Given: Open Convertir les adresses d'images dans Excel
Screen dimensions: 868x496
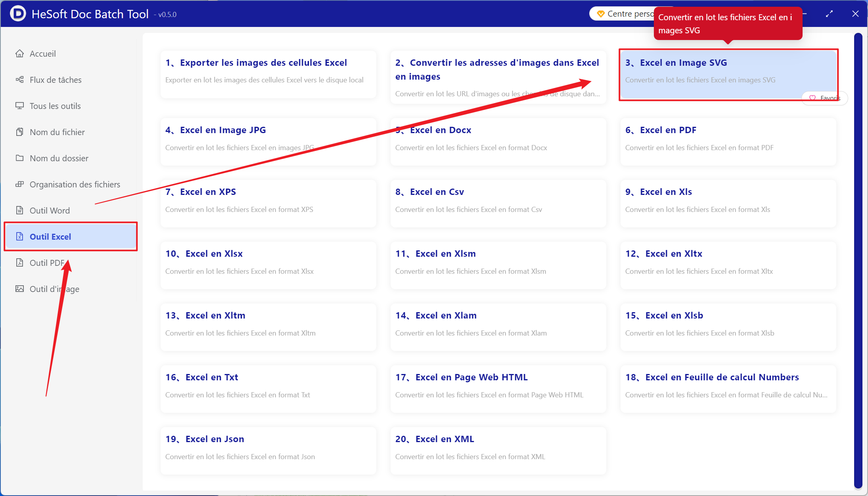Looking at the screenshot, I should point(498,77).
